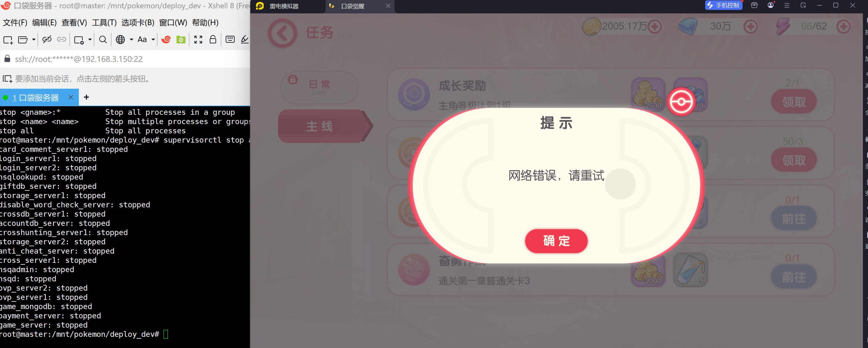Click the highlighter pen toolbar icon
Screen dimensions: 868x348
point(245,40)
